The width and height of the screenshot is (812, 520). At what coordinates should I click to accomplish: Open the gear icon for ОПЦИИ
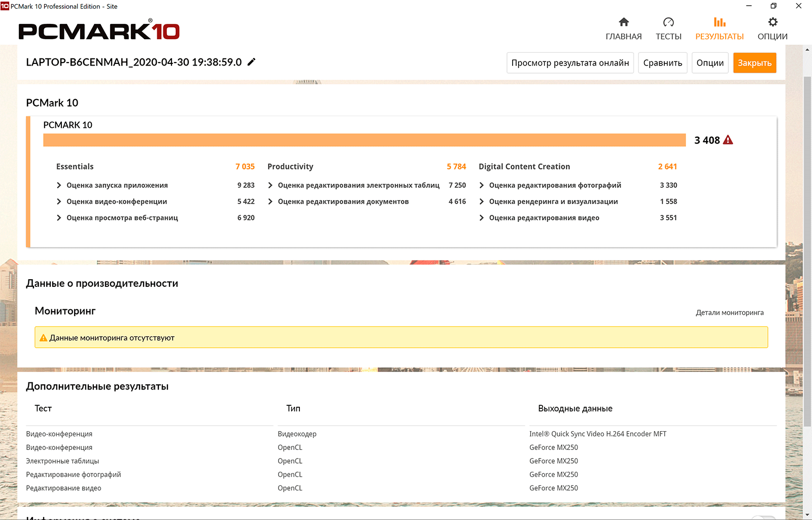[772, 22]
